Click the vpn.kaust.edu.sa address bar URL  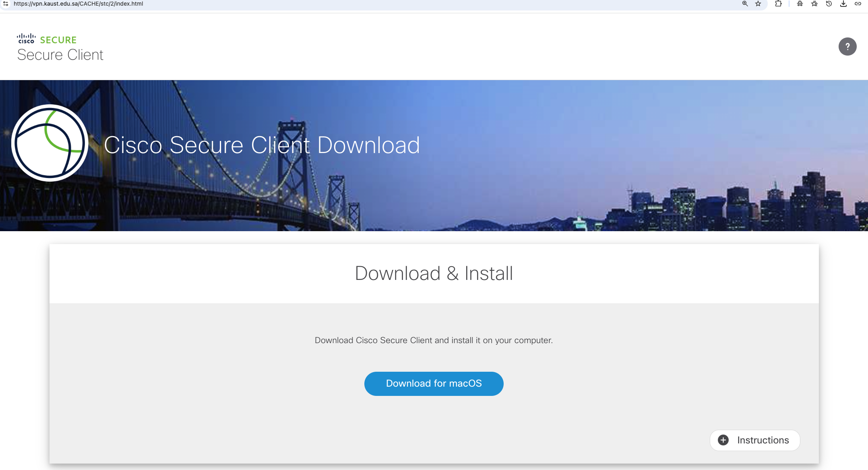[79, 4]
